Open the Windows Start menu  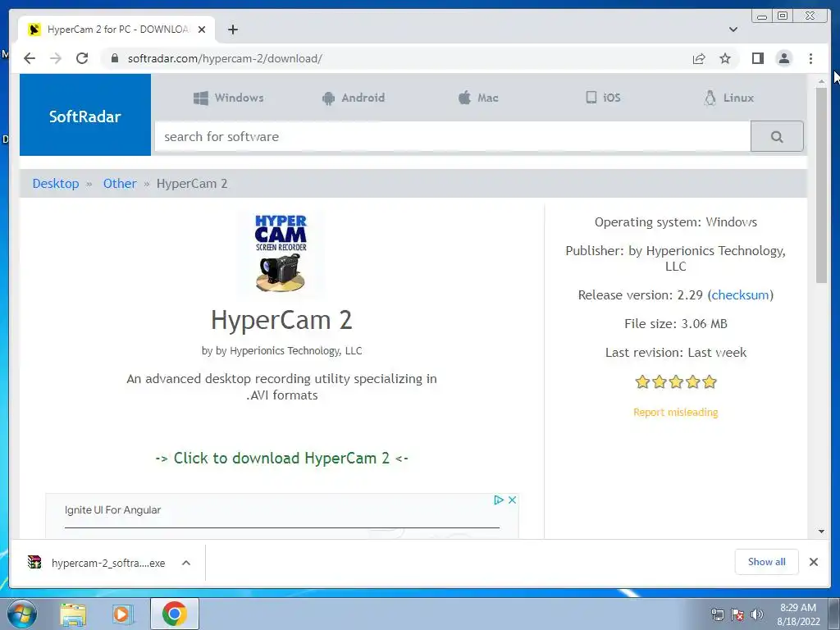(x=22, y=614)
